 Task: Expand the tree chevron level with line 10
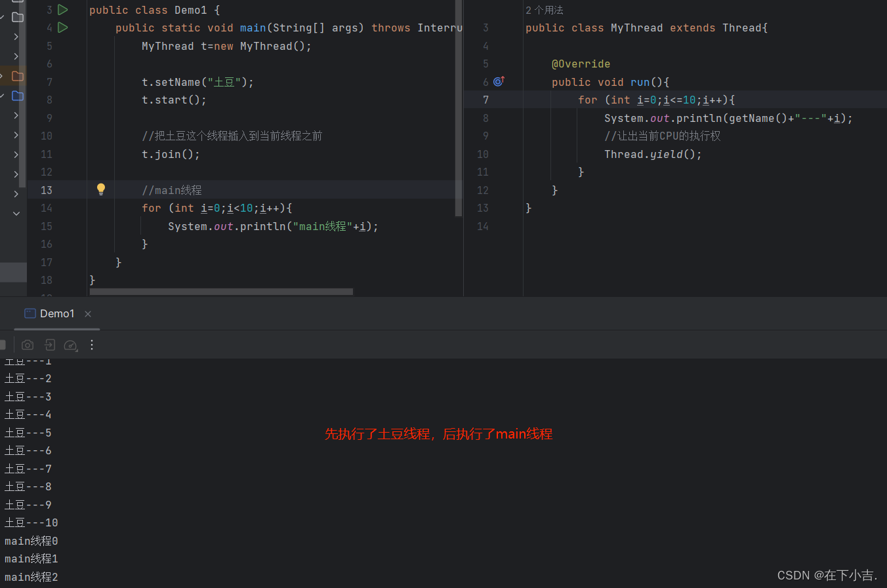tap(16, 135)
